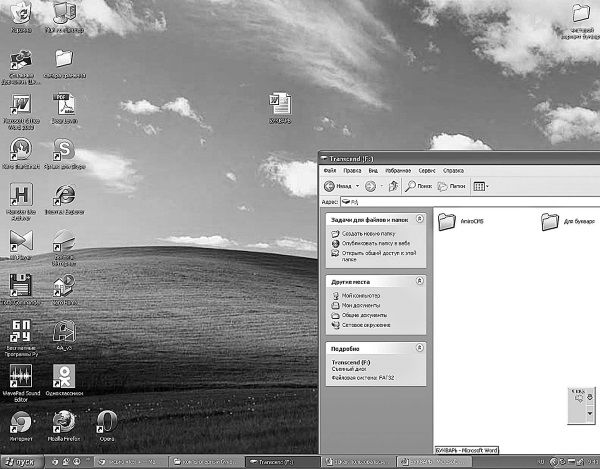
Task: Click the Пуск (Start) button
Action: coord(20,462)
